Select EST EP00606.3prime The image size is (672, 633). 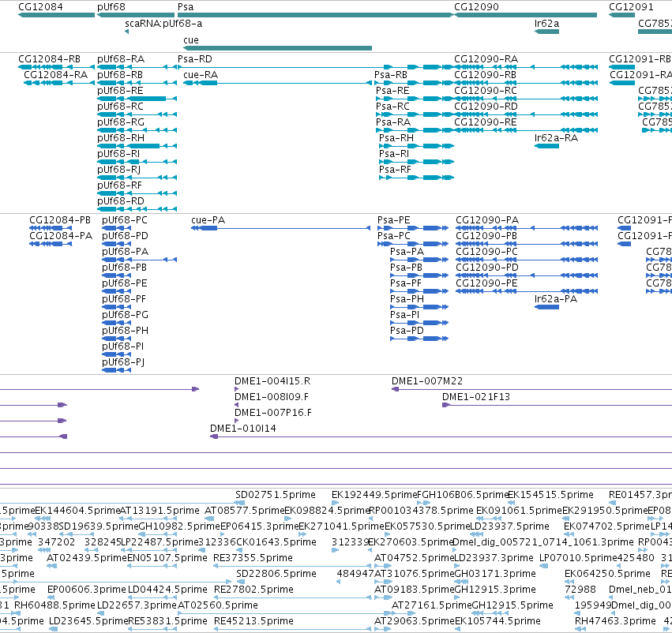tap(87, 590)
